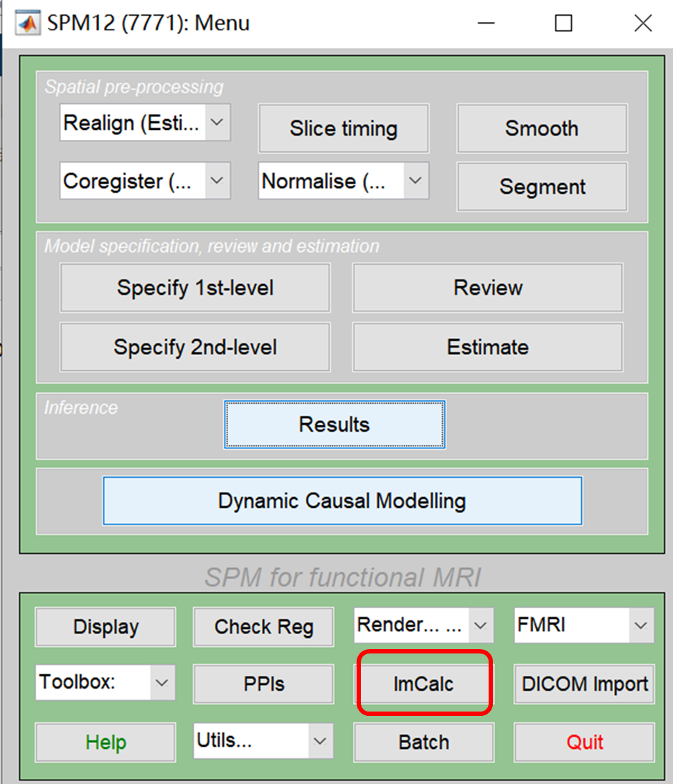Click the 'Model specification, review and estimation' label
This screenshot has height=784, width=673.
click(x=212, y=246)
